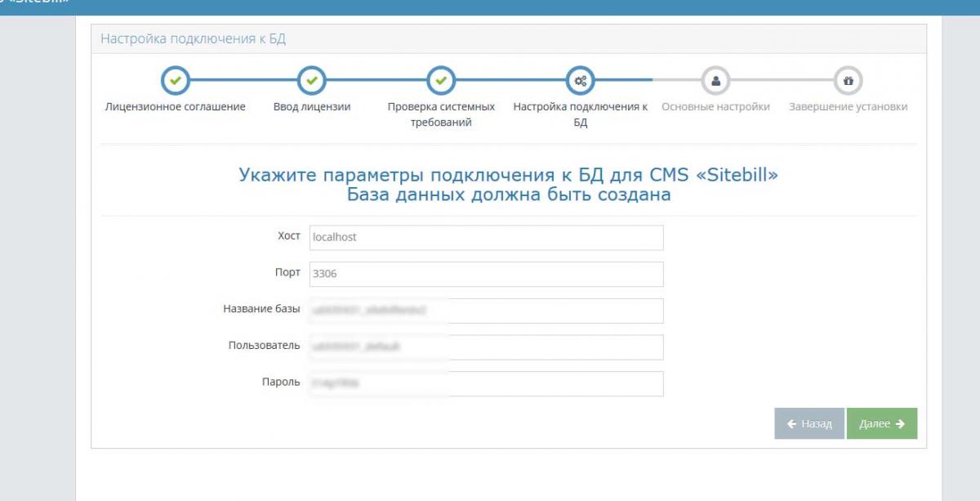
Task: Continue with the Далее button
Action: coord(882,423)
